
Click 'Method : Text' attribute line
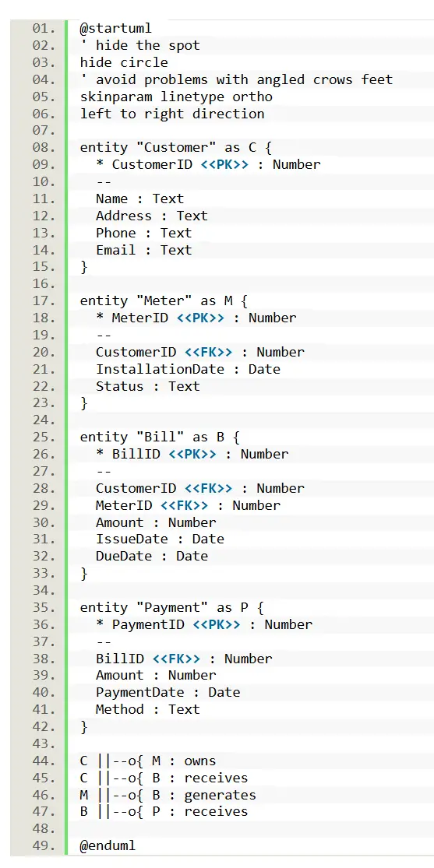[x=148, y=709]
